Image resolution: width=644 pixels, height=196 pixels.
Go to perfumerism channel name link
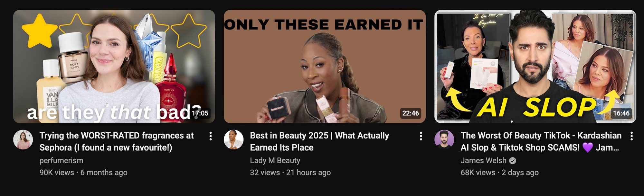(61, 160)
